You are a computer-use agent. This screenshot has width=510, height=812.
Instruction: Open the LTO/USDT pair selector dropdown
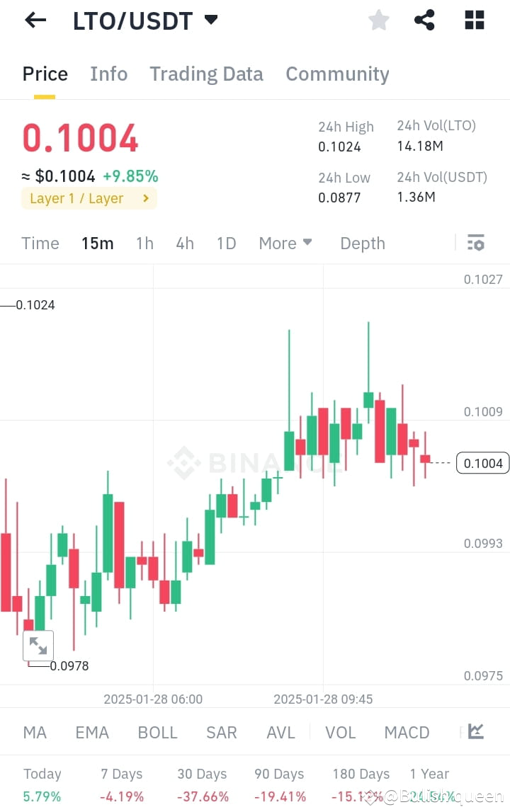[211, 20]
